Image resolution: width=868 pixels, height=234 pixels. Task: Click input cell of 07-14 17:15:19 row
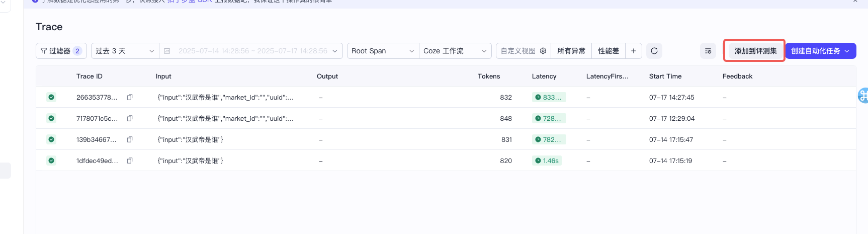(191, 161)
